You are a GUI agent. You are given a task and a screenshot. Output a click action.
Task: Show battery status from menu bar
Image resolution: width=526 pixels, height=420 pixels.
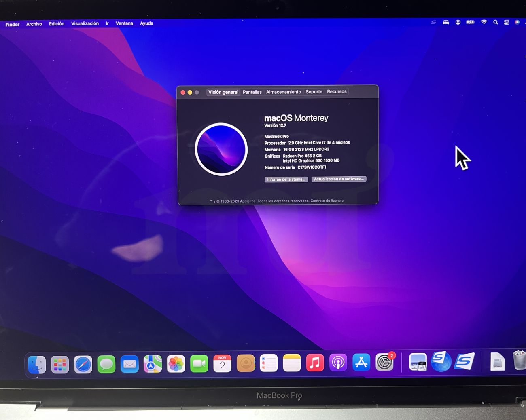pyautogui.click(x=470, y=23)
